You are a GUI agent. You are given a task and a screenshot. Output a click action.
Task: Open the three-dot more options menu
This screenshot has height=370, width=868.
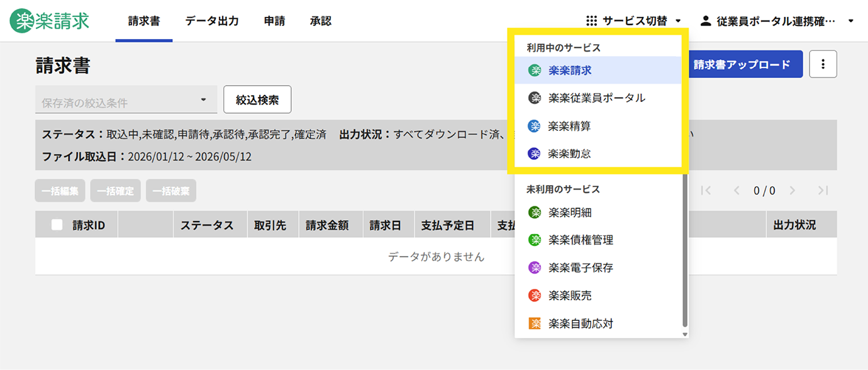coord(823,64)
